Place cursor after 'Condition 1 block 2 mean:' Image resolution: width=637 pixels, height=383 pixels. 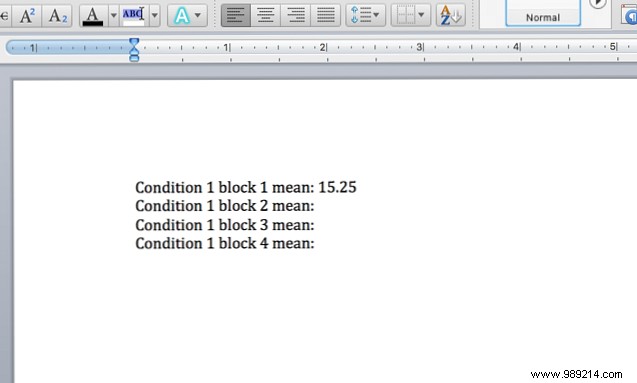tap(315, 206)
